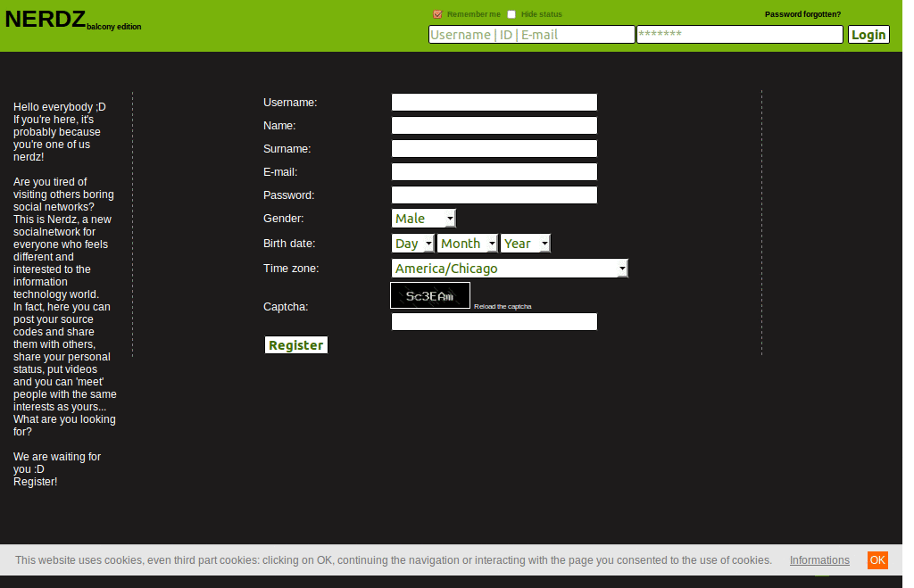
Task: Click the NERDZ logo title
Action: pyautogui.click(x=46, y=20)
